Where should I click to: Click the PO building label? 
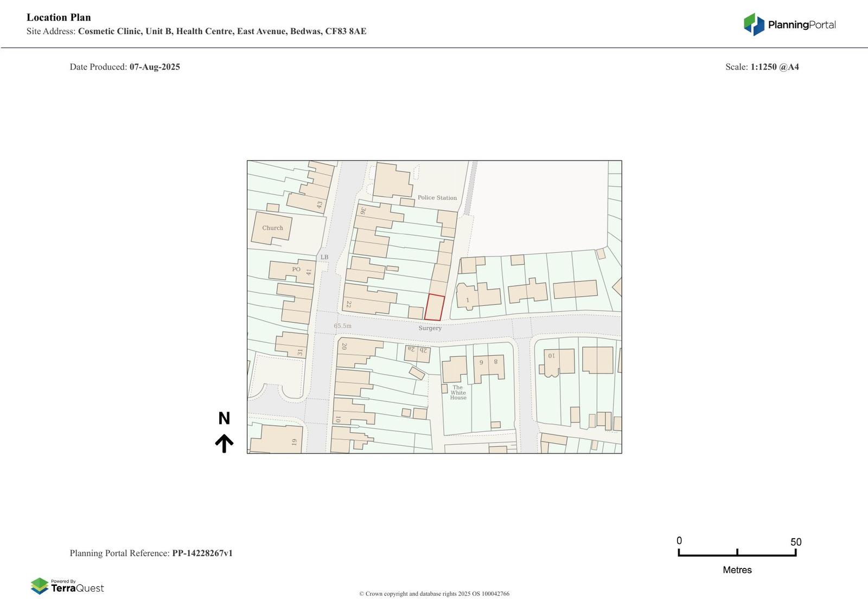pos(296,269)
